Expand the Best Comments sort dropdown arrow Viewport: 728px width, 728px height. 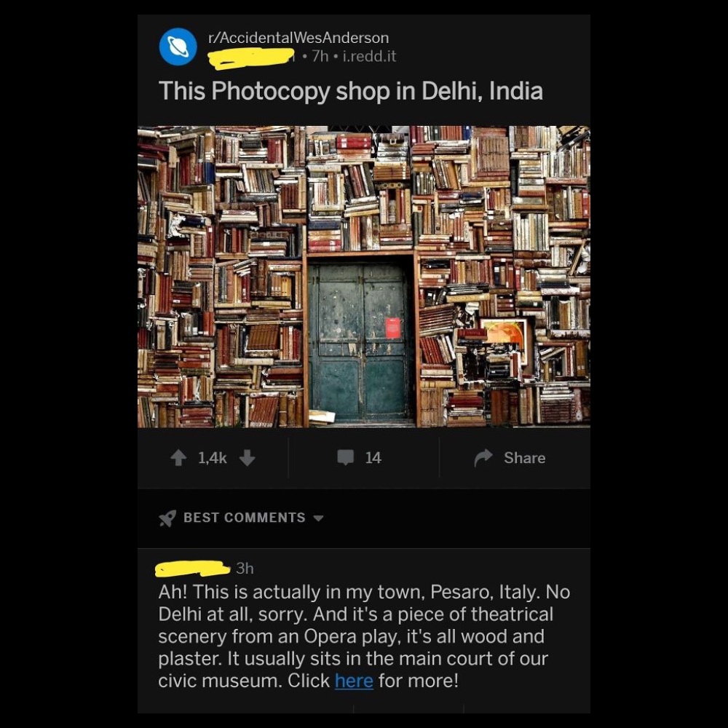318,518
